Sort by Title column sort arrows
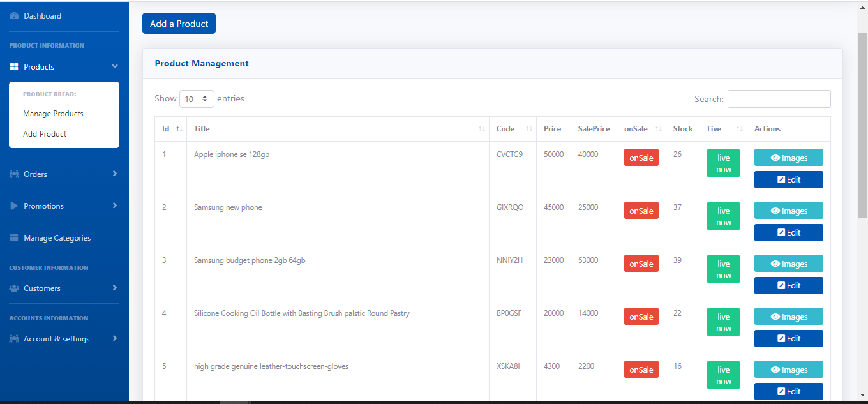Screen dimensions: 868x404 (x=482, y=129)
